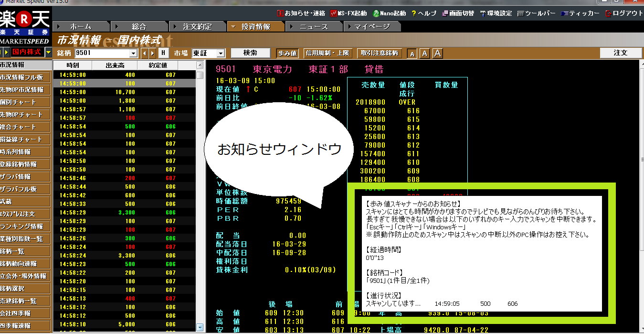Open 武蔵 from sidebar

pos(25,202)
